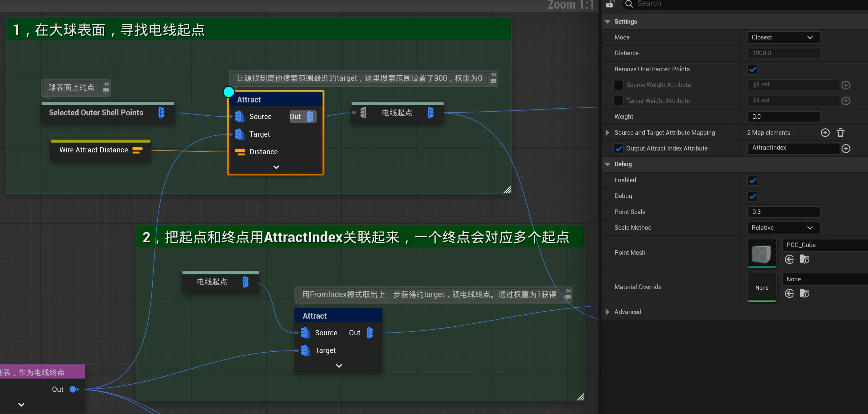Toggle Output Attract Index Attribute checkbox
The width and height of the screenshot is (868, 414).
click(x=618, y=148)
